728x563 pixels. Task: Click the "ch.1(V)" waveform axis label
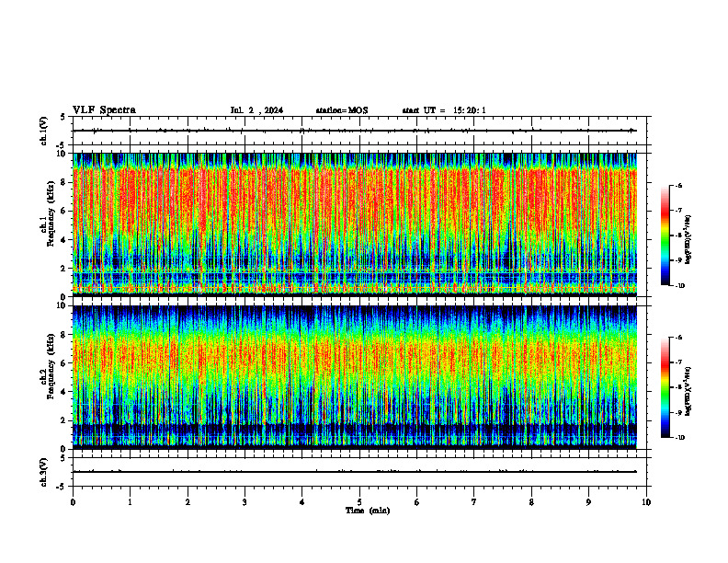point(43,131)
